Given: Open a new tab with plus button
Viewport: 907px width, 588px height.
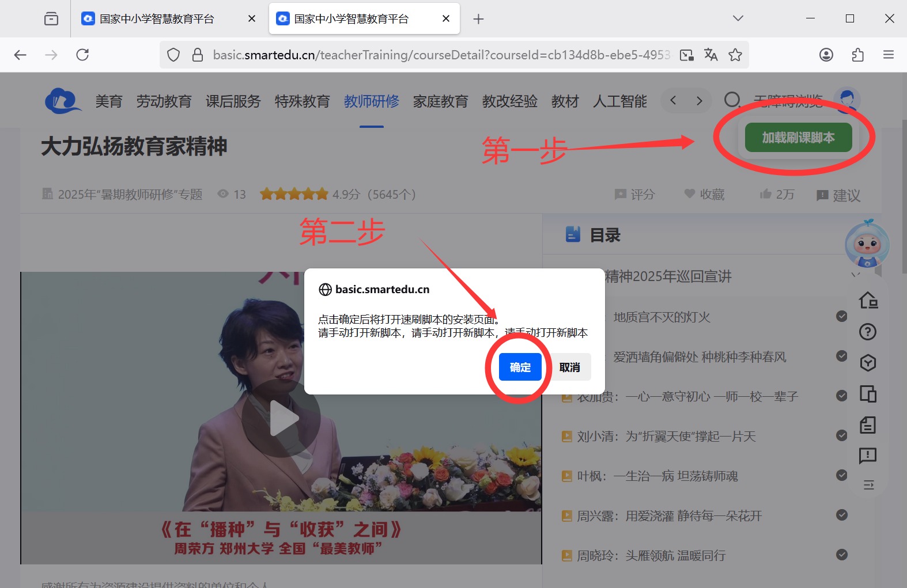Looking at the screenshot, I should [x=478, y=19].
